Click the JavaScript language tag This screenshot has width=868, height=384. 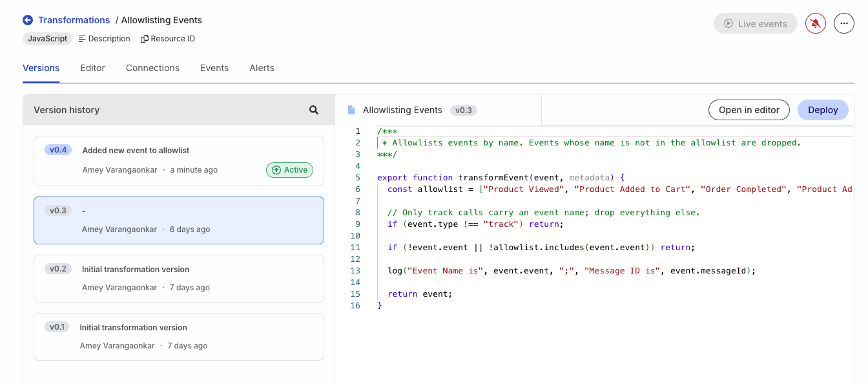tap(47, 39)
